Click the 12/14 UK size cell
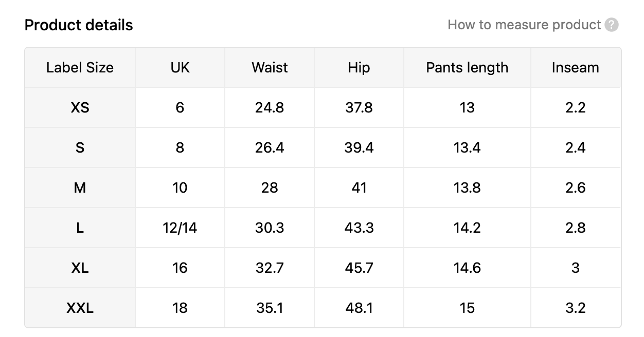This screenshot has height=337, width=644. click(180, 228)
